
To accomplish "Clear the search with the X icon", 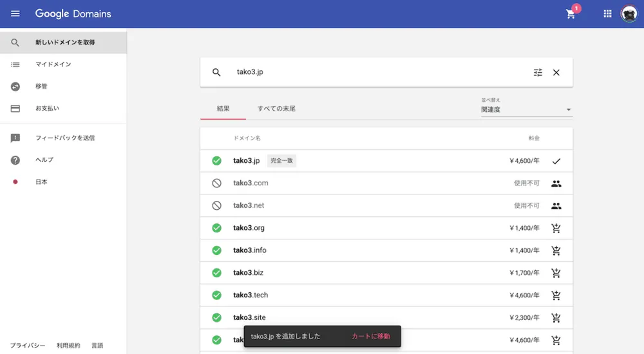I will [556, 73].
